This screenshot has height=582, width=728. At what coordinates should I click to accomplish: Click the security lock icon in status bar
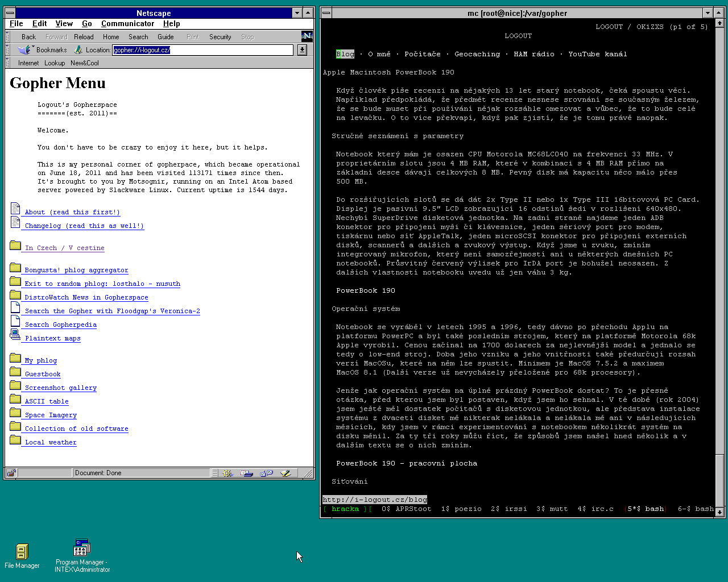click(11, 473)
